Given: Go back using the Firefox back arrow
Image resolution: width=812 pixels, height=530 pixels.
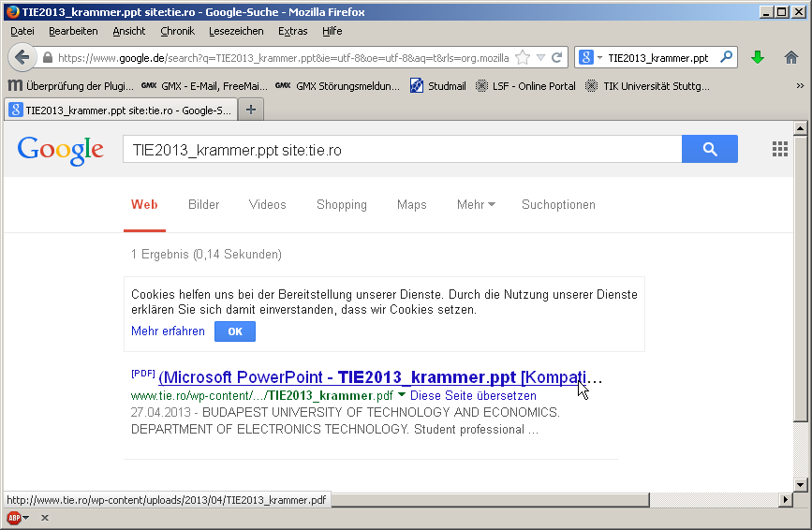Looking at the screenshot, I should (22, 57).
